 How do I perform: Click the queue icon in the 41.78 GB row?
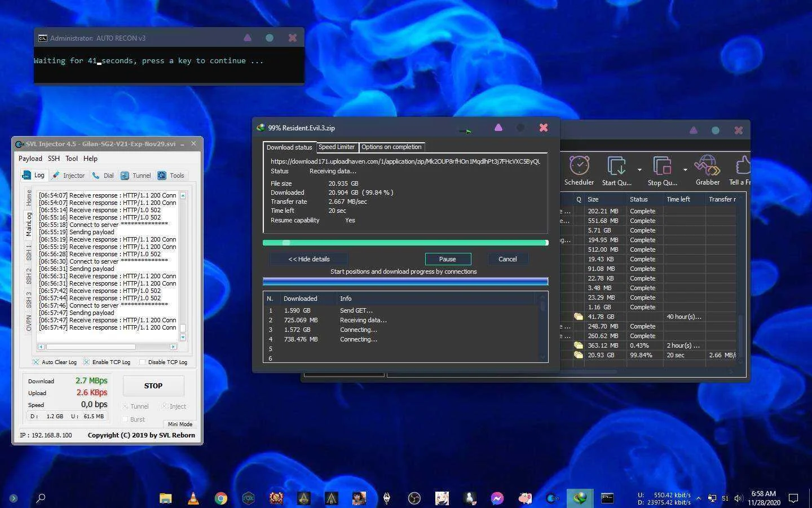coord(578,317)
